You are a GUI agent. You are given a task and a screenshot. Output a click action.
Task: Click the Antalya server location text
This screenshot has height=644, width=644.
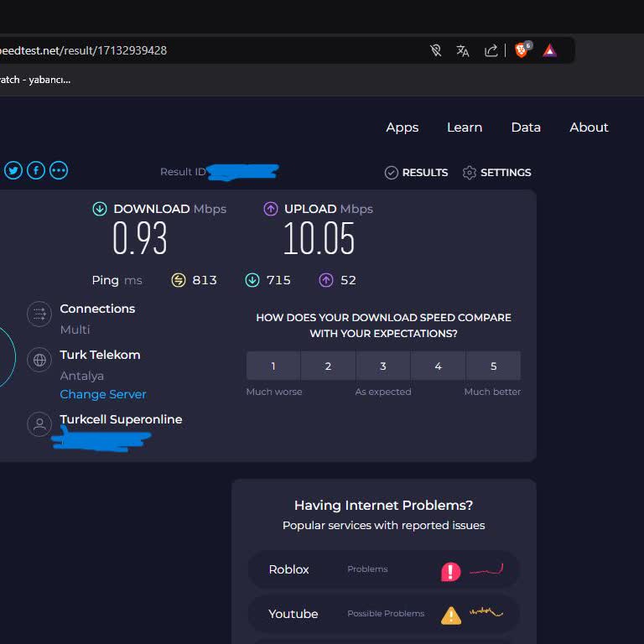click(x=82, y=376)
